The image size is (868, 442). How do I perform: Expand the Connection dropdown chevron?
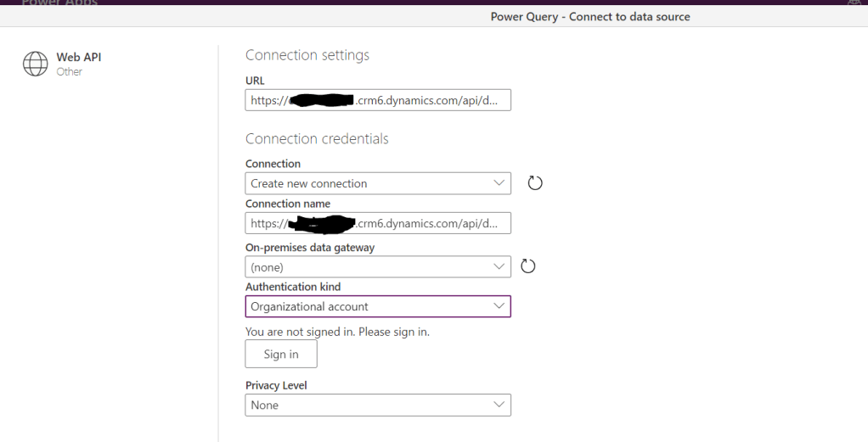(499, 183)
